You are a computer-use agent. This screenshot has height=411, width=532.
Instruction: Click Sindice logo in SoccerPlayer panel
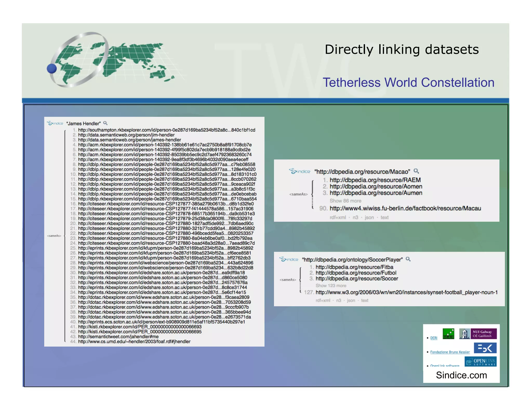click(x=289, y=259)
